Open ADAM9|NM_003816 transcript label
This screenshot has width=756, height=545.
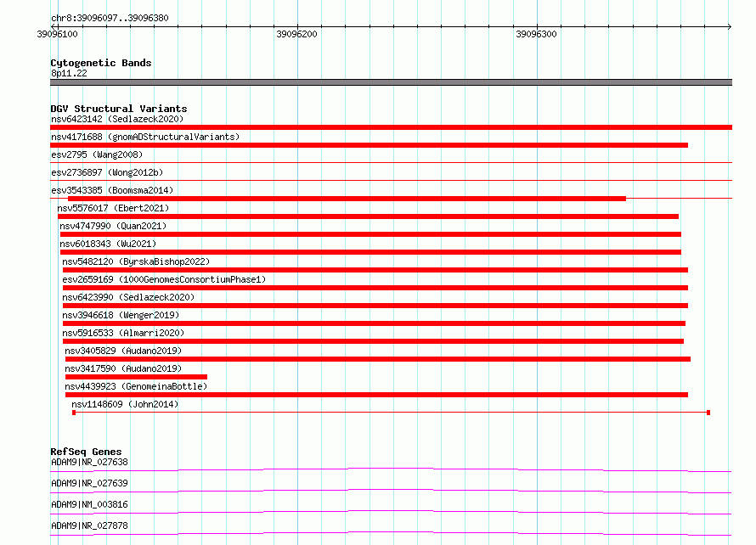coord(89,504)
